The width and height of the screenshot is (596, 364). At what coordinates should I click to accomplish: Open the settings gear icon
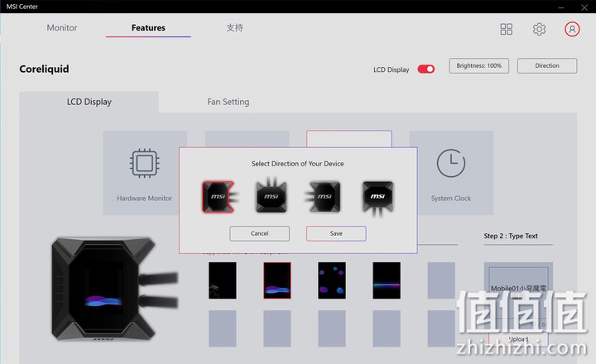539,29
